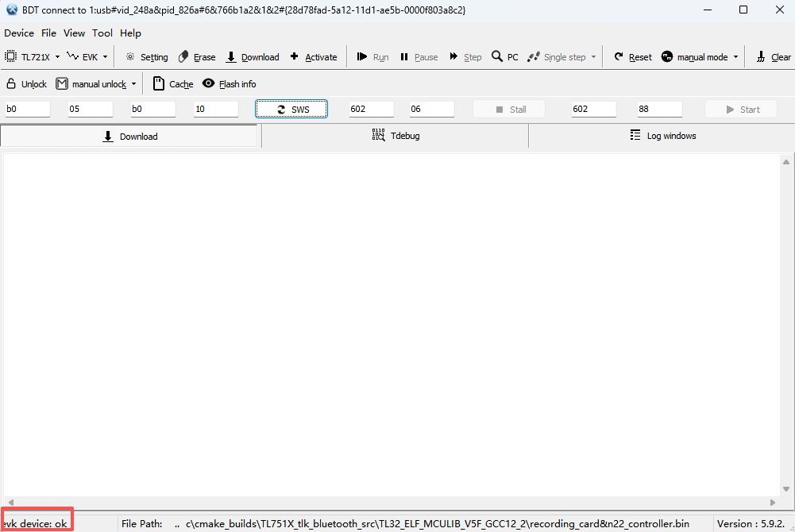Click the Setting gear icon
795x532 pixels.
point(130,56)
